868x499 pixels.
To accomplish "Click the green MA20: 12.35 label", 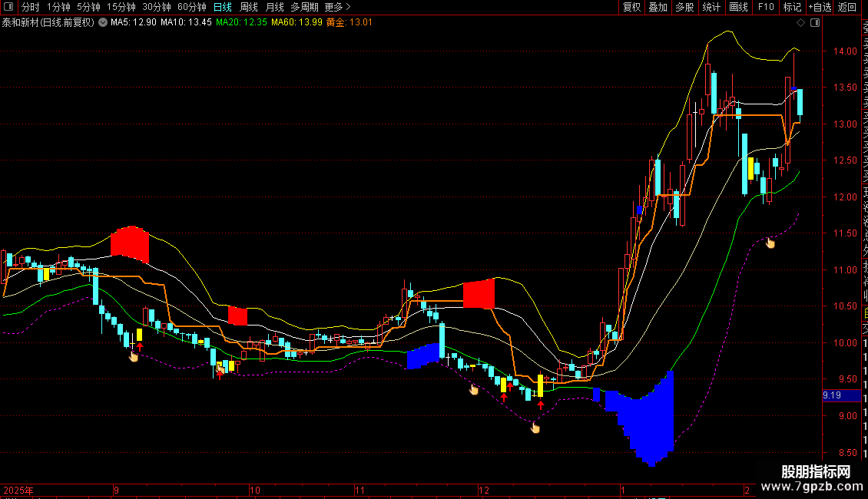I will tap(241, 22).
